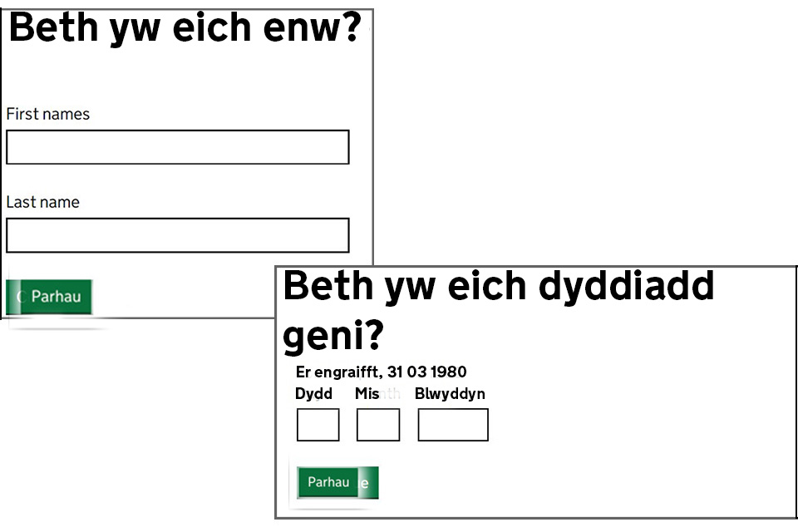Viewport: 798px width, 532px height.
Task: Click the 'Beth yw eich enw?' heading
Action: point(185,28)
